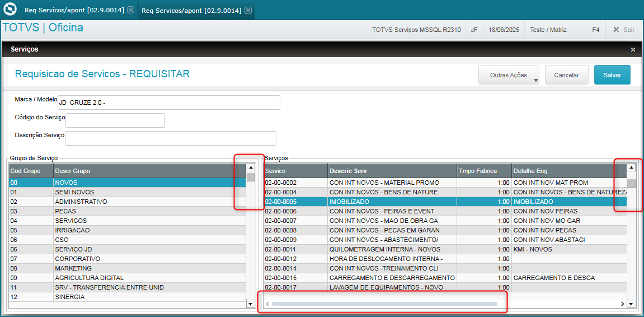Select group MARKETING
644x317 pixels.
128,268
